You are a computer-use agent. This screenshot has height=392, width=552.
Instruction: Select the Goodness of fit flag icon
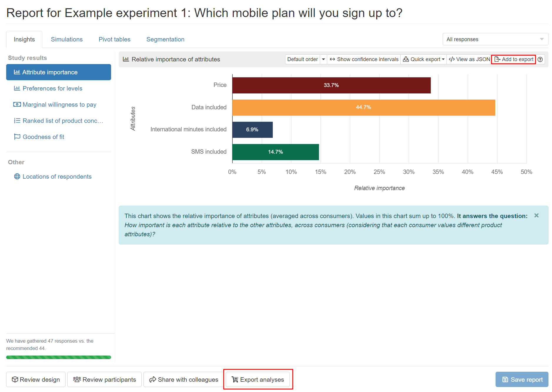(x=17, y=137)
